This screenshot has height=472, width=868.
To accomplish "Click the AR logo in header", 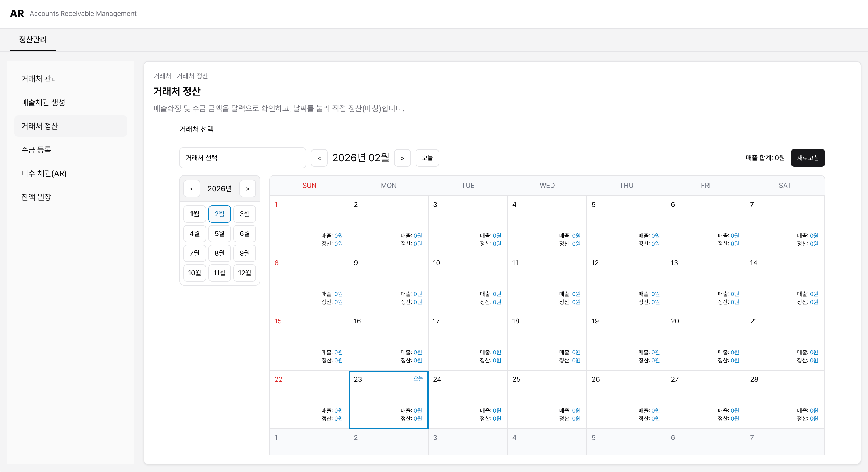I will click(17, 14).
